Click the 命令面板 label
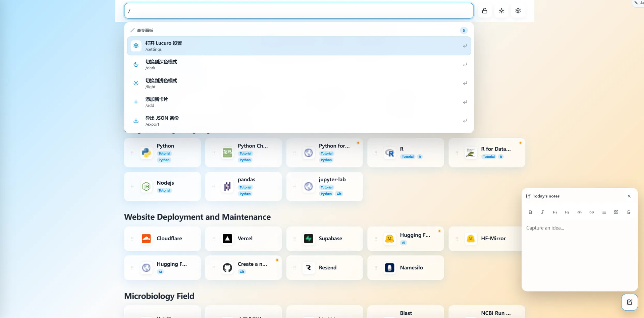 point(145,30)
